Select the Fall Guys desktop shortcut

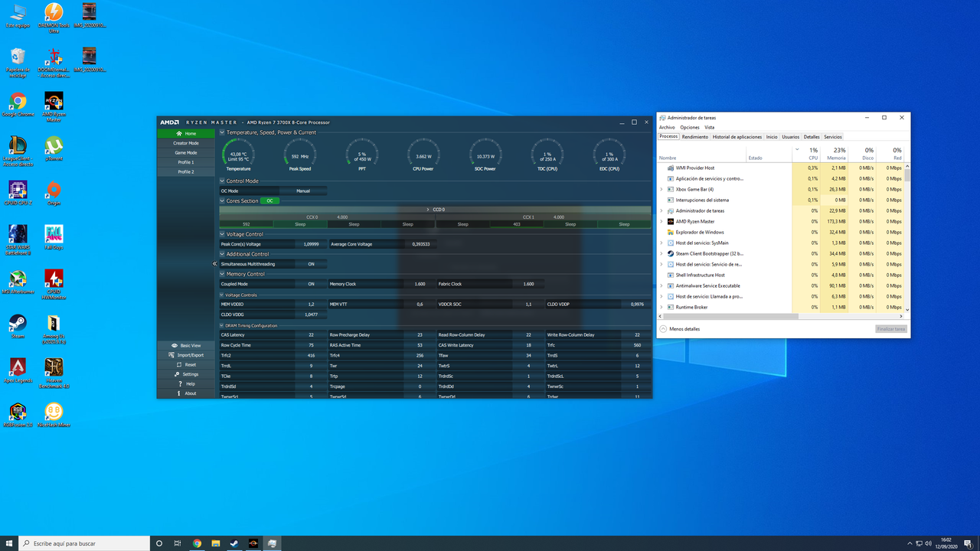tap(54, 237)
